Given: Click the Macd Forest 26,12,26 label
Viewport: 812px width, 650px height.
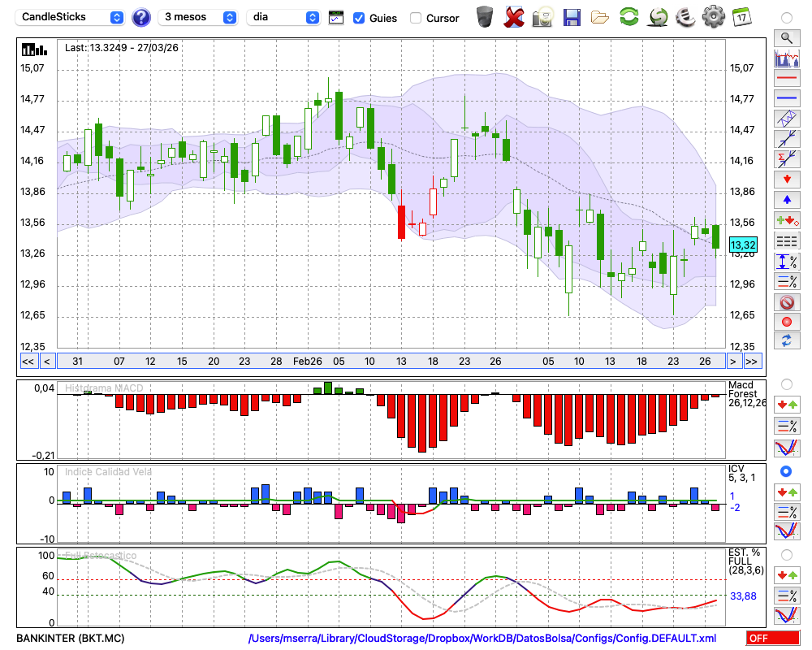Looking at the screenshot, I should tap(747, 394).
